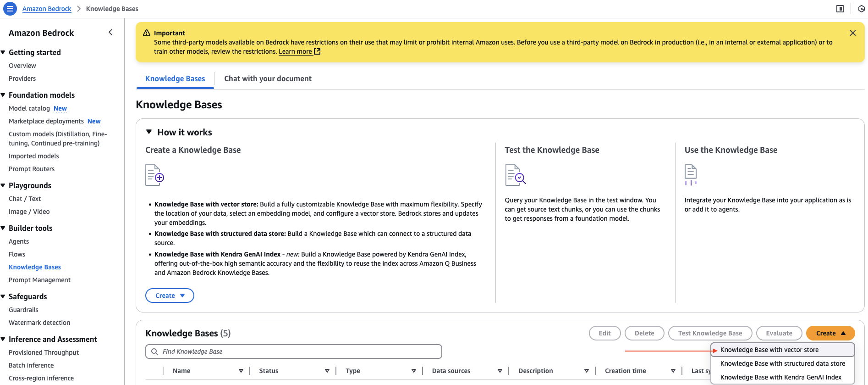Click the Use Knowledge Base document icon
The image size is (868, 385).
coord(690,175)
